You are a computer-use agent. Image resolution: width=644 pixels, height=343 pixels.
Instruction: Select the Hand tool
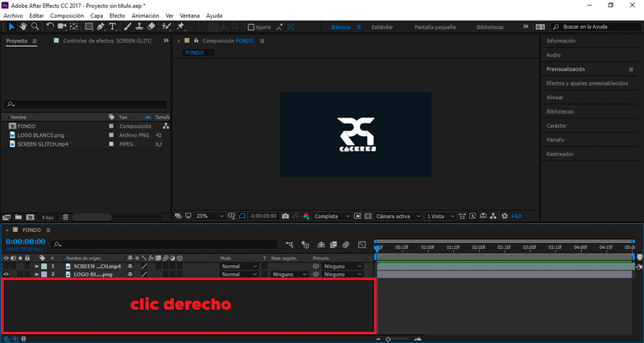tap(23, 27)
